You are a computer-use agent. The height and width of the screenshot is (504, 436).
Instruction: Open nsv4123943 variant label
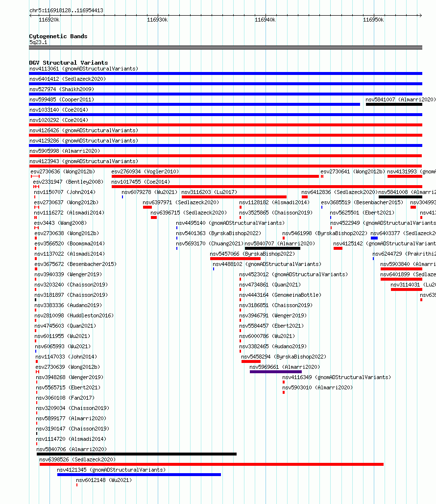coord(84,161)
